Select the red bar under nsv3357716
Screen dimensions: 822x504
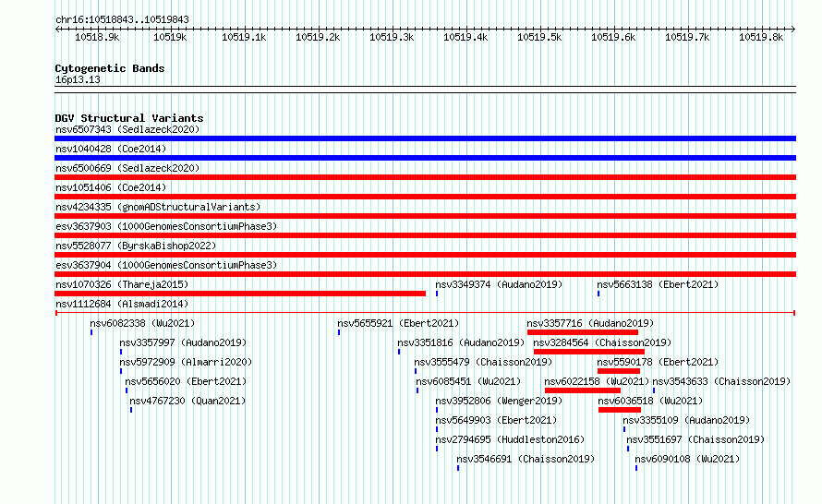(583, 332)
